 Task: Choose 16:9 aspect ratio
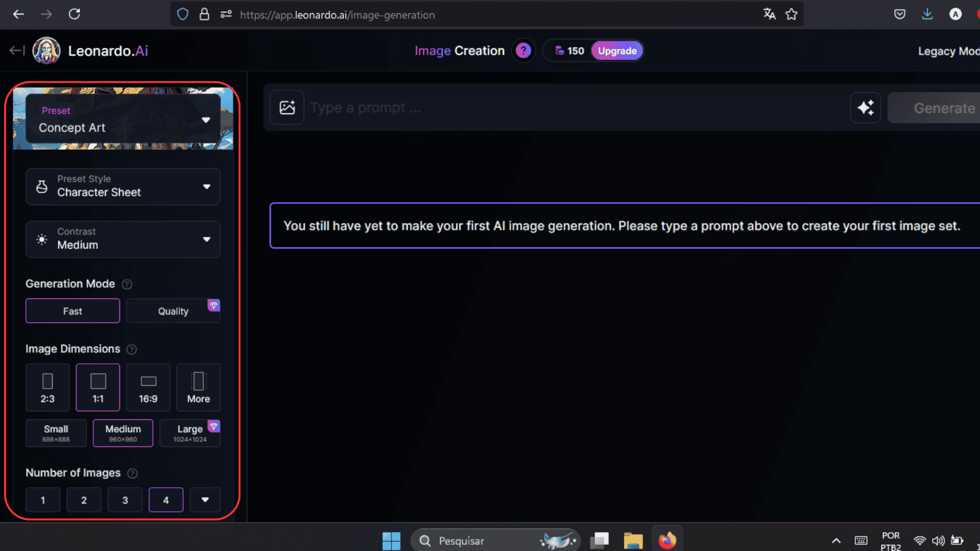tap(148, 387)
